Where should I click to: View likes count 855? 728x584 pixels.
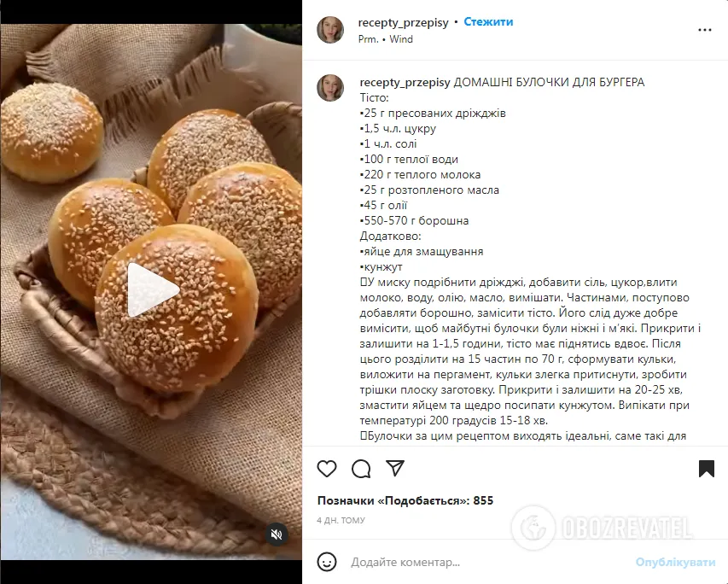(x=405, y=501)
